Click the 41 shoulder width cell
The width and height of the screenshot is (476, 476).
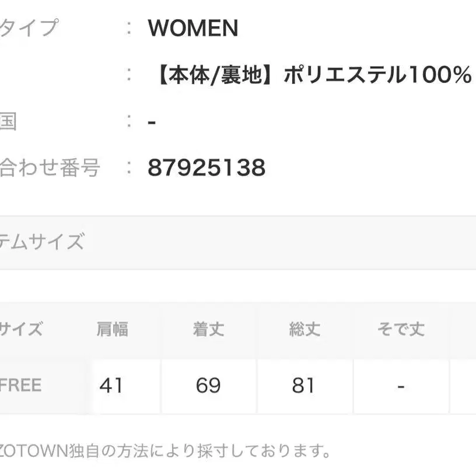[111, 386]
